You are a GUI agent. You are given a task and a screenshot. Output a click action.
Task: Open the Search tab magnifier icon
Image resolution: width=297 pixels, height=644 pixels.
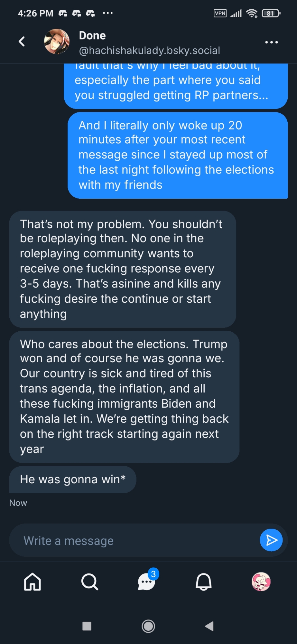tap(89, 582)
